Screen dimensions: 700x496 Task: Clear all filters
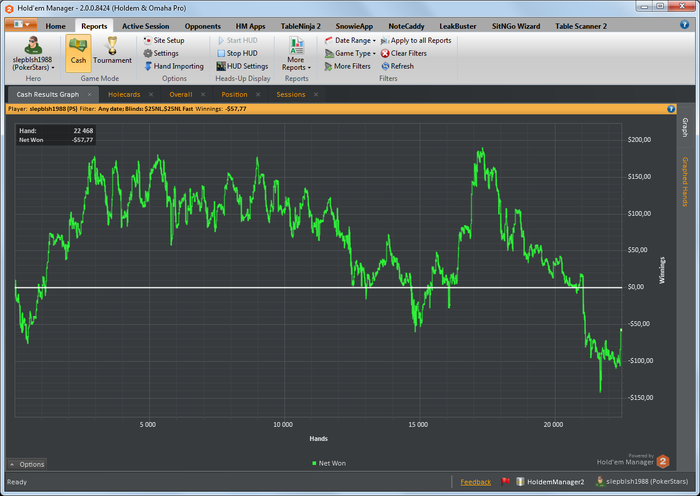click(x=403, y=53)
